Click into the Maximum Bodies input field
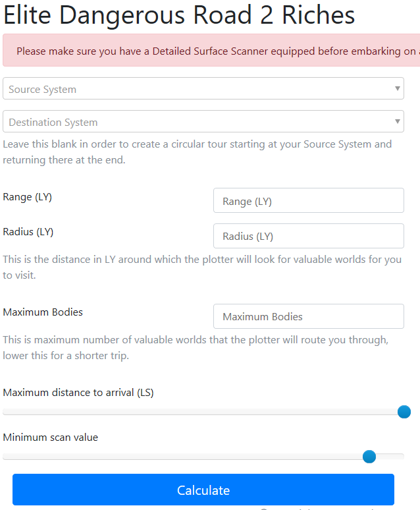This screenshot has width=420, height=510. (x=308, y=316)
